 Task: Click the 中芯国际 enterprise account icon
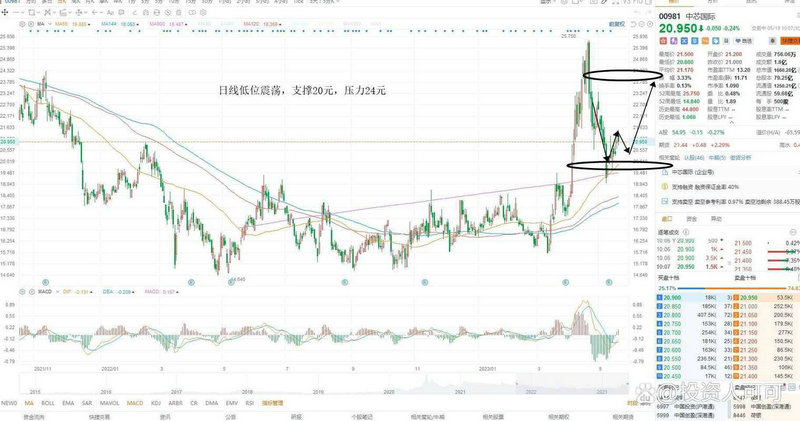click(x=666, y=172)
